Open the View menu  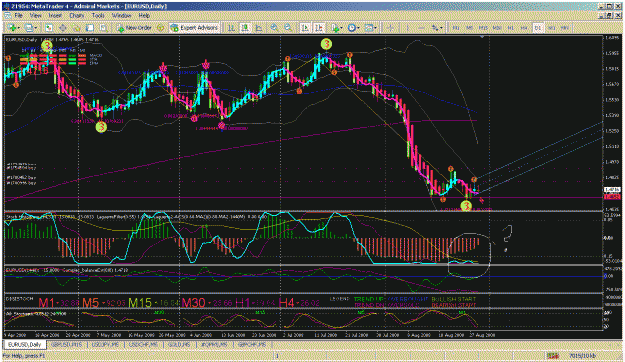[x=35, y=16]
